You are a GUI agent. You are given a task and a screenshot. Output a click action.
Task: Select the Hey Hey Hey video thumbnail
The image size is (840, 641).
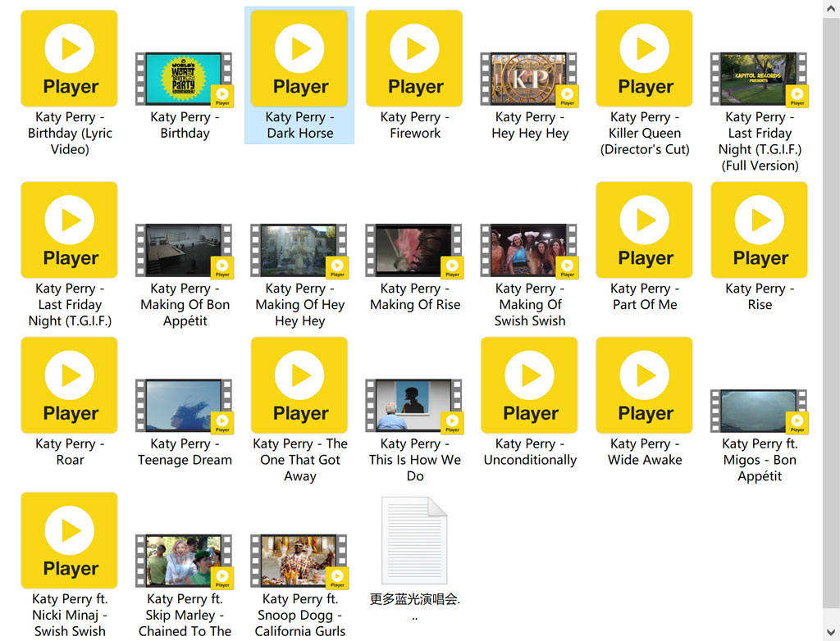pyautogui.click(x=528, y=79)
